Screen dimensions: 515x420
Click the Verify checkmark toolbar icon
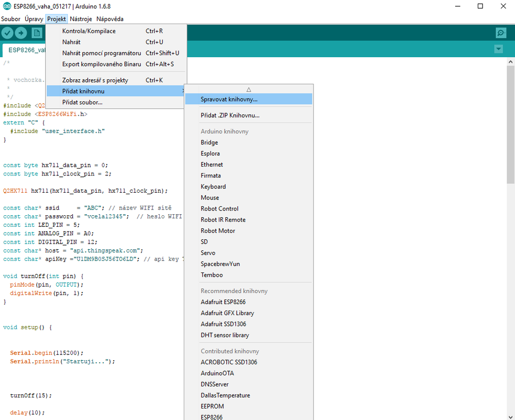[7, 33]
